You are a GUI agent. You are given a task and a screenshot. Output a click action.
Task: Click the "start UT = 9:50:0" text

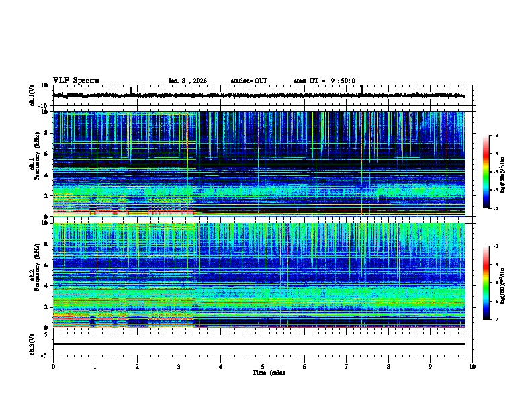point(324,81)
